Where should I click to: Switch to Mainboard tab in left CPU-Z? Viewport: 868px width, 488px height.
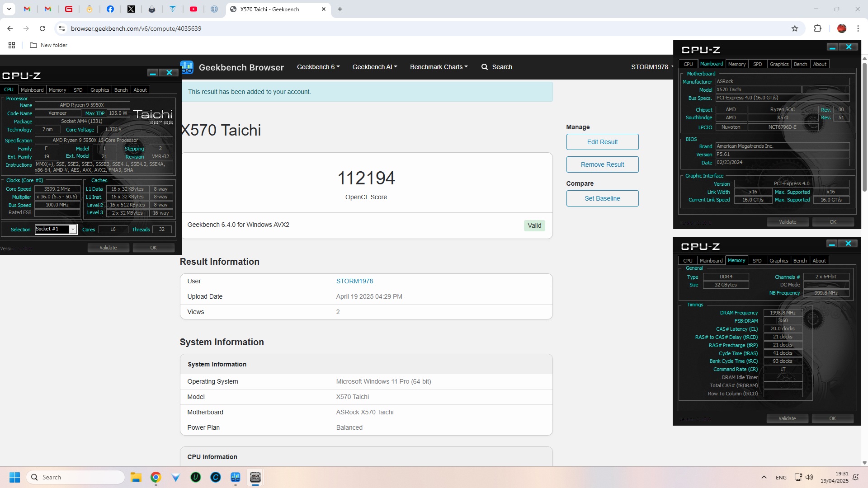(32, 90)
